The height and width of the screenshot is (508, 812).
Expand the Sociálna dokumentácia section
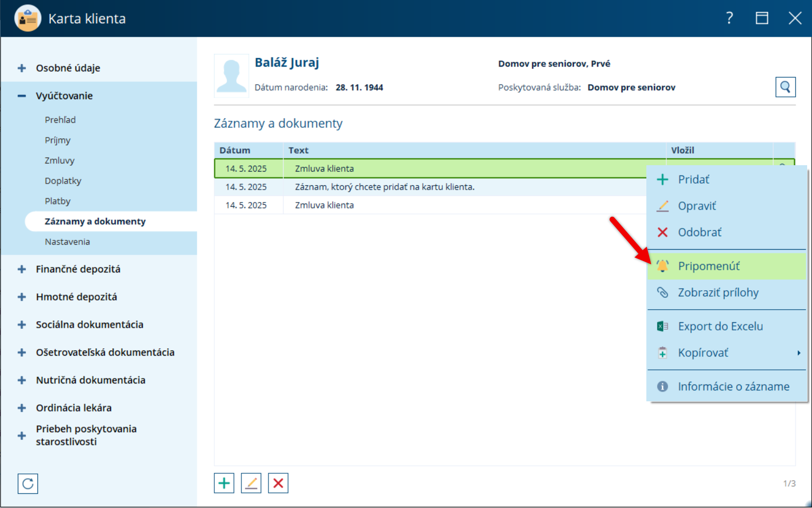click(x=22, y=325)
